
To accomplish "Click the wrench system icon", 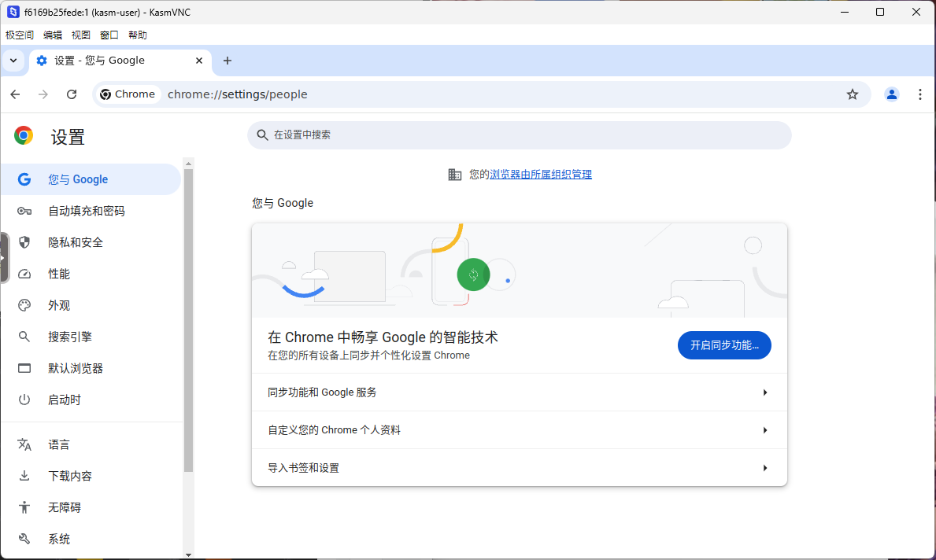I will tap(24, 539).
